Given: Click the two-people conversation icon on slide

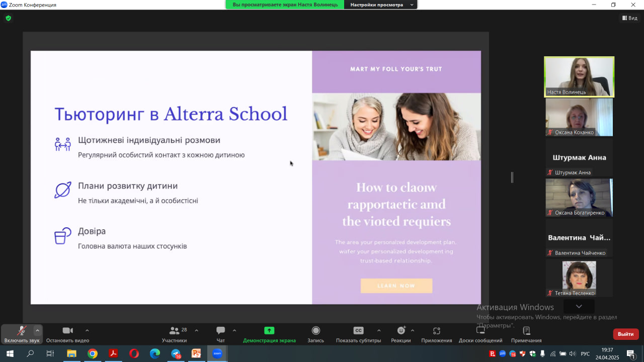Looking at the screenshot, I should click(63, 144).
